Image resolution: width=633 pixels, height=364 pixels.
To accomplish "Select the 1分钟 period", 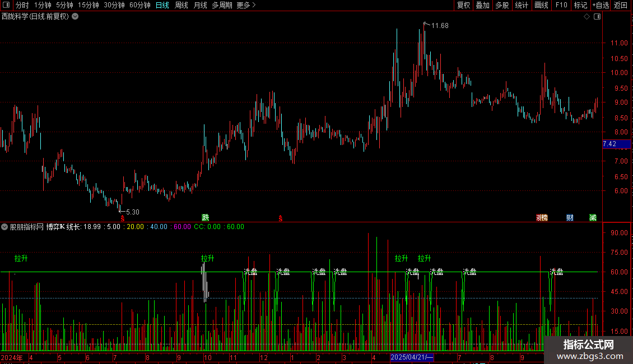I will point(43,5).
